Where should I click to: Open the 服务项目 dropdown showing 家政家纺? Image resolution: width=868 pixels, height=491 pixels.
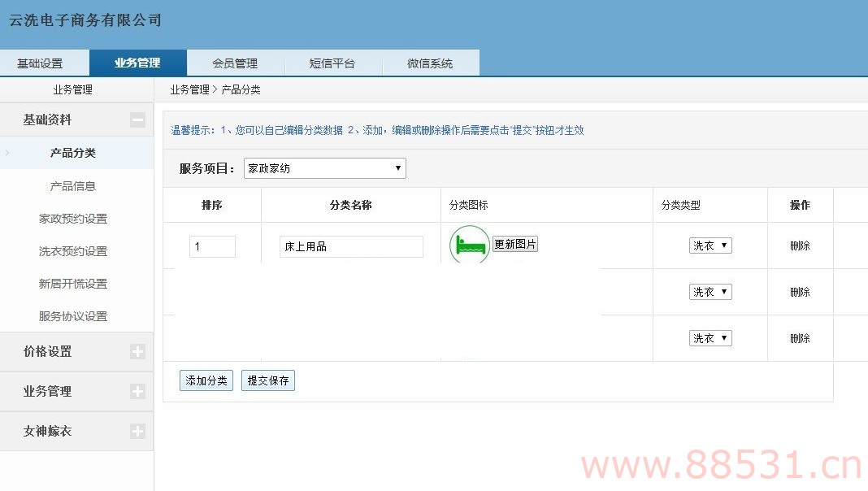[x=325, y=168]
